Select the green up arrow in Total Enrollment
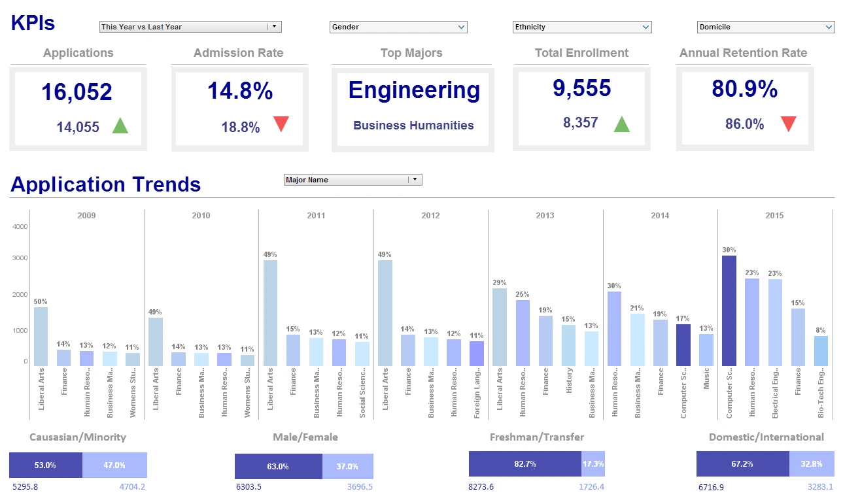This screenshot has width=843, height=504. (621, 123)
